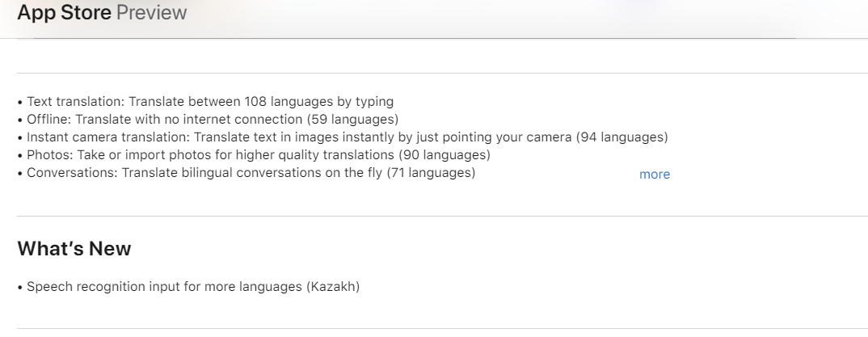Click the Preview label in header

(151, 12)
